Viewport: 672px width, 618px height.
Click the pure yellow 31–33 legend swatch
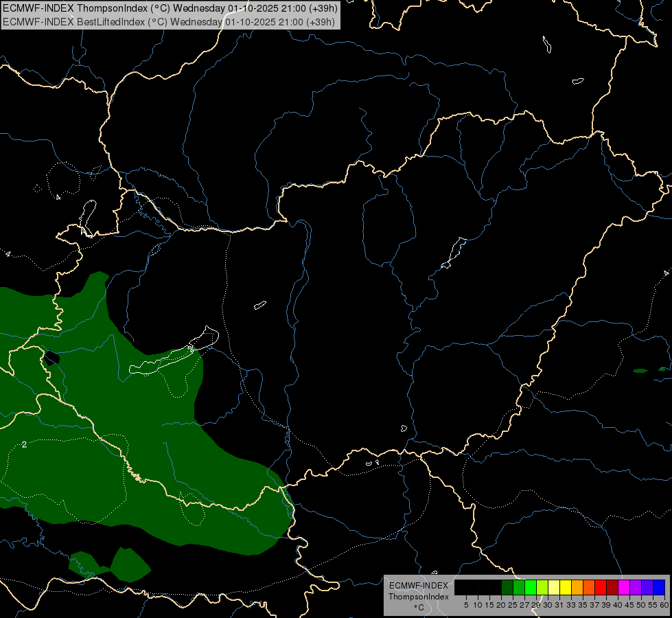click(x=566, y=587)
